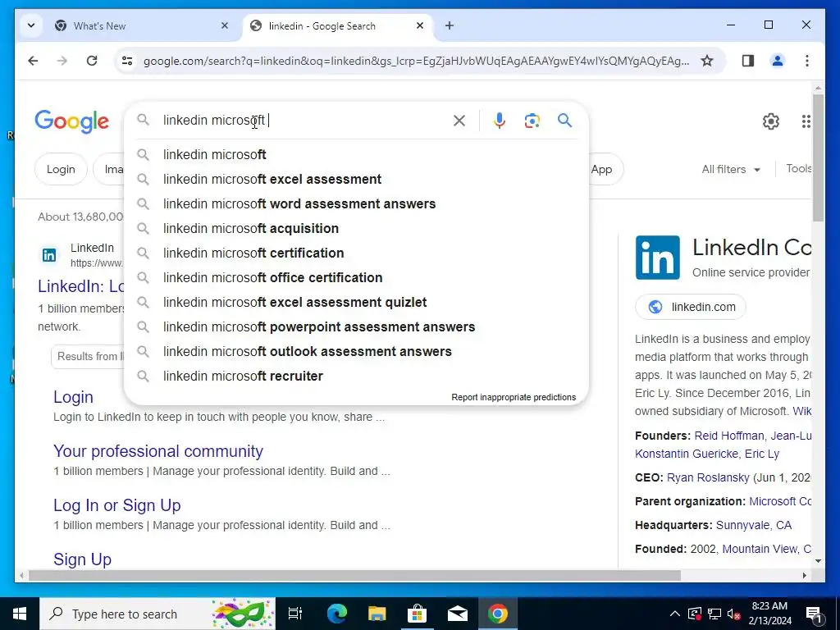Open File Explorer from taskbar

[x=377, y=614]
